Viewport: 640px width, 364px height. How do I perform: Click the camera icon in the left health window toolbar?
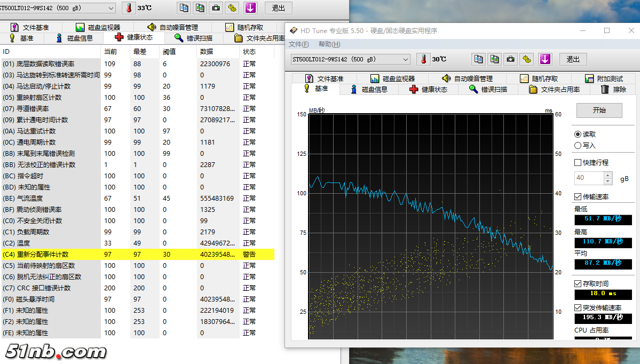pos(216,8)
